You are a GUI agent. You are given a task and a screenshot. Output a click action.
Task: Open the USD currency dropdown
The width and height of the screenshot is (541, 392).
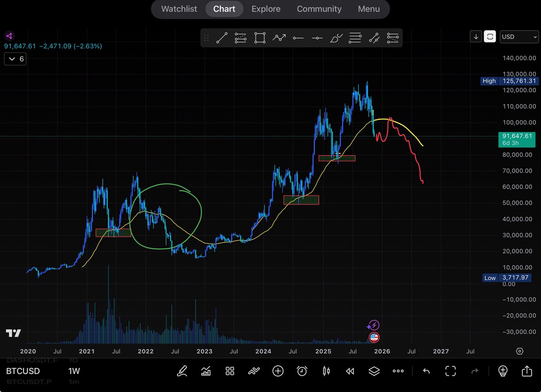pyautogui.click(x=519, y=36)
